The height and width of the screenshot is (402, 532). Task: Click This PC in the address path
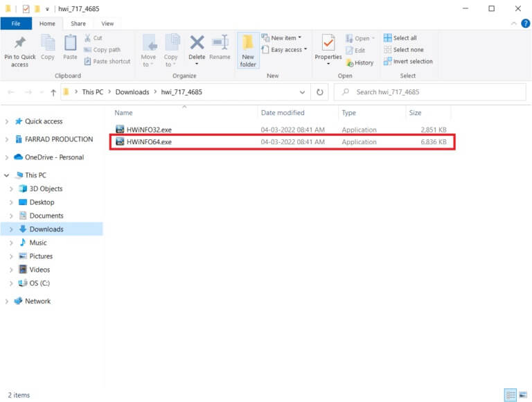(x=93, y=92)
